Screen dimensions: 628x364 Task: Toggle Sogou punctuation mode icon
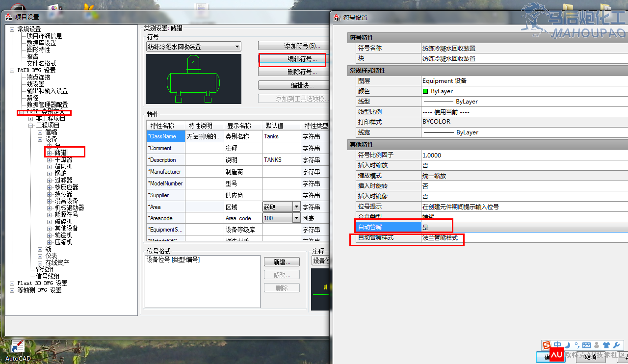tap(577, 345)
